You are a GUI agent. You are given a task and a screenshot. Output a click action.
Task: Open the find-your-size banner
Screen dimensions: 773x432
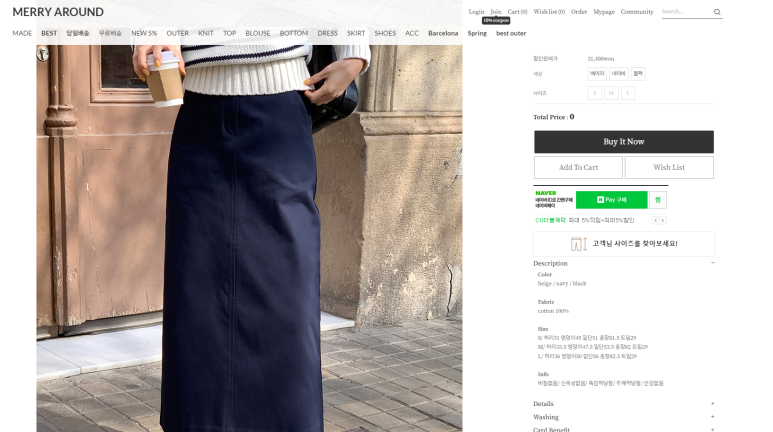click(624, 244)
